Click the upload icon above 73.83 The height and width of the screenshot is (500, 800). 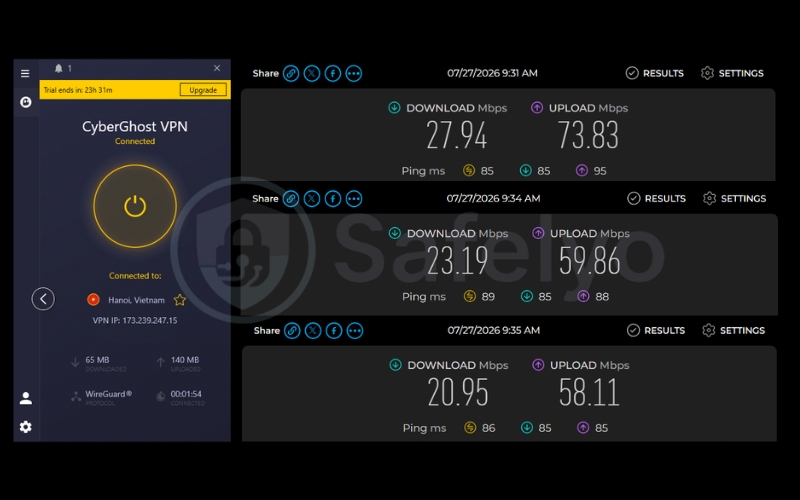point(537,108)
